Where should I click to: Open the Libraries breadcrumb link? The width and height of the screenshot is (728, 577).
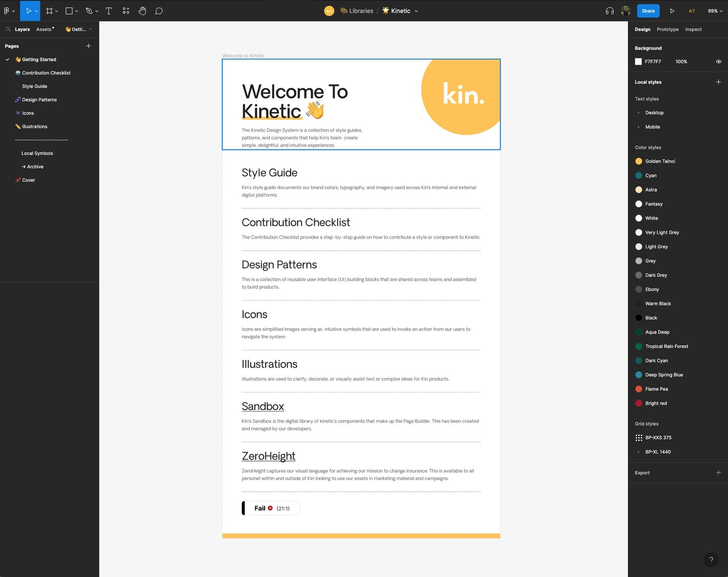pos(361,11)
